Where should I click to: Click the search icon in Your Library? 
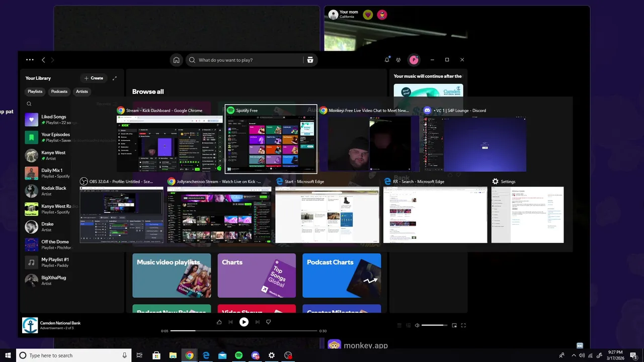(x=29, y=104)
